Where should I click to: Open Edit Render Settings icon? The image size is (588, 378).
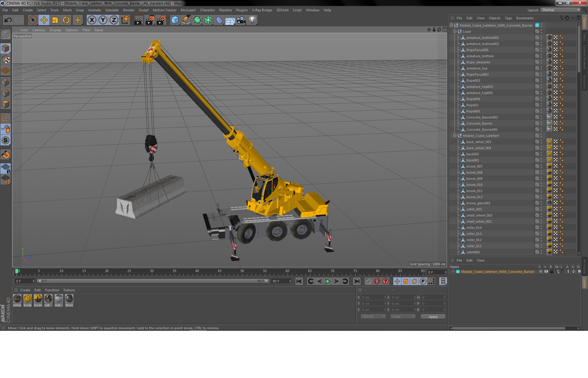(161, 20)
